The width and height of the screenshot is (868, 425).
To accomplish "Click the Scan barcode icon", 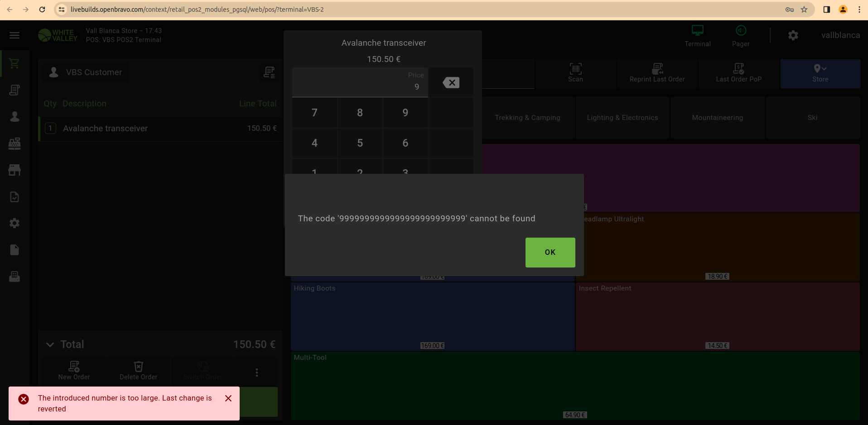I will pyautogui.click(x=576, y=69).
